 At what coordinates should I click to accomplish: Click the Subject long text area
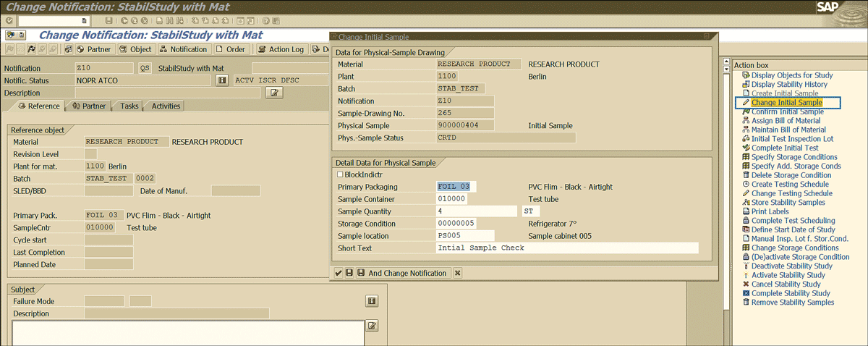pos(187,333)
